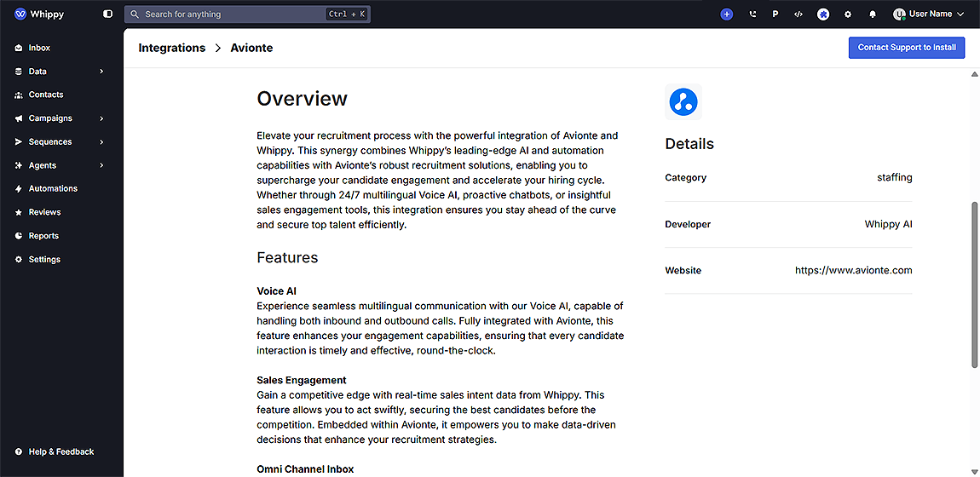This screenshot has height=477, width=980.
Task: Expand the Data submenu chevron
Action: click(101, 72)
